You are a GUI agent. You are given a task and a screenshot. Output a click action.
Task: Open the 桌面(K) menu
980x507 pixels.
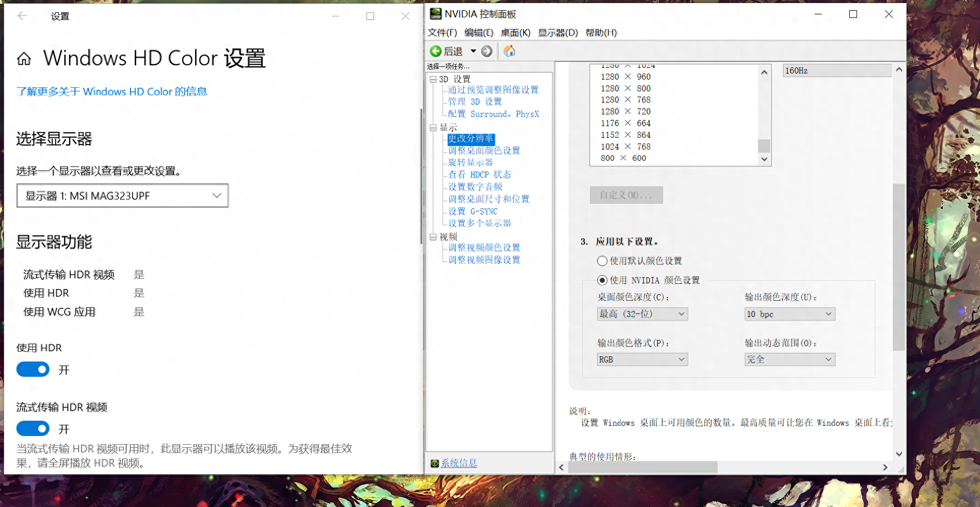(x=516, y=33)
